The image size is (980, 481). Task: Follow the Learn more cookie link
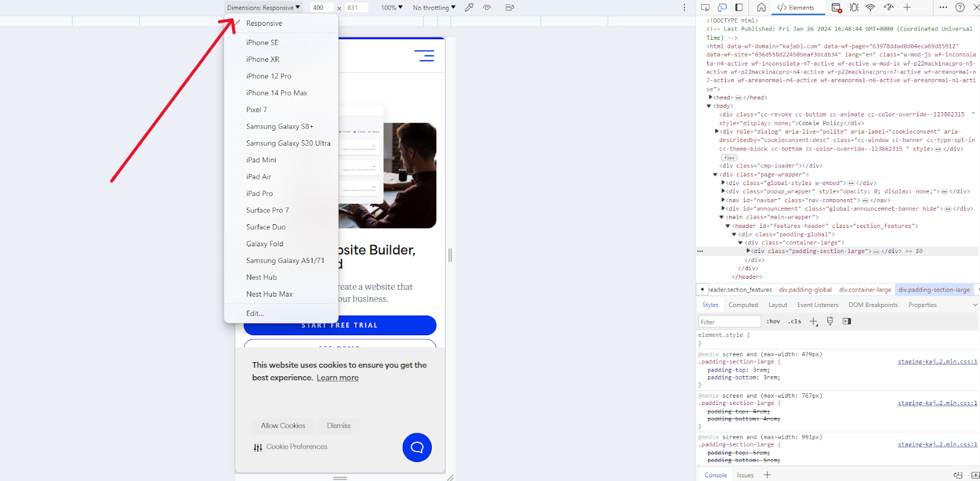[337, 377]
